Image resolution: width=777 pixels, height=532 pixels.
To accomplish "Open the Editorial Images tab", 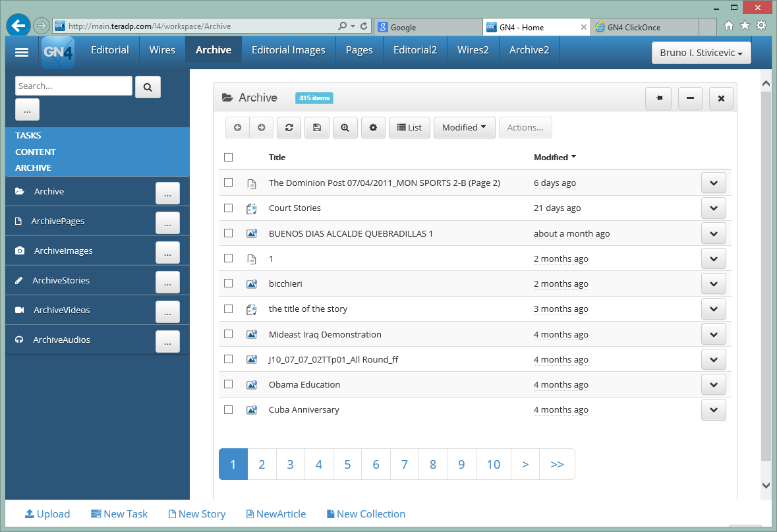I will point(289,49).
